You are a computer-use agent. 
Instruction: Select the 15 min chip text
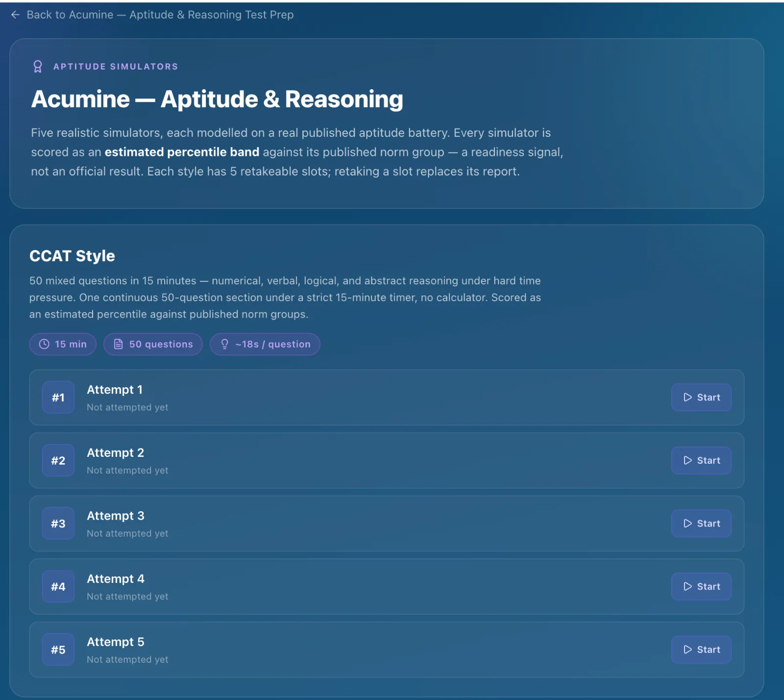click(71, 344)
